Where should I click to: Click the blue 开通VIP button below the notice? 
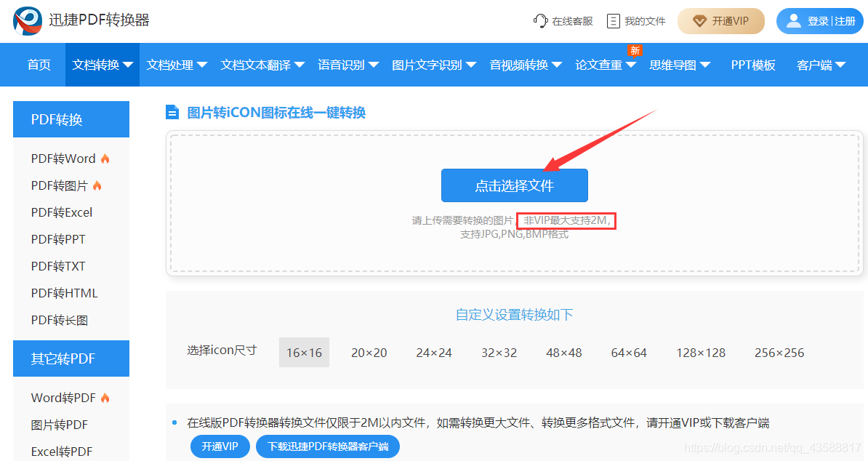[x=220, y=446]
